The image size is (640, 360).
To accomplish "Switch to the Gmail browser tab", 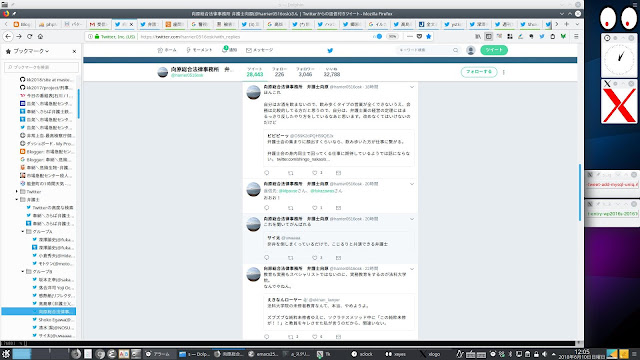I will (x=99, y=24).
